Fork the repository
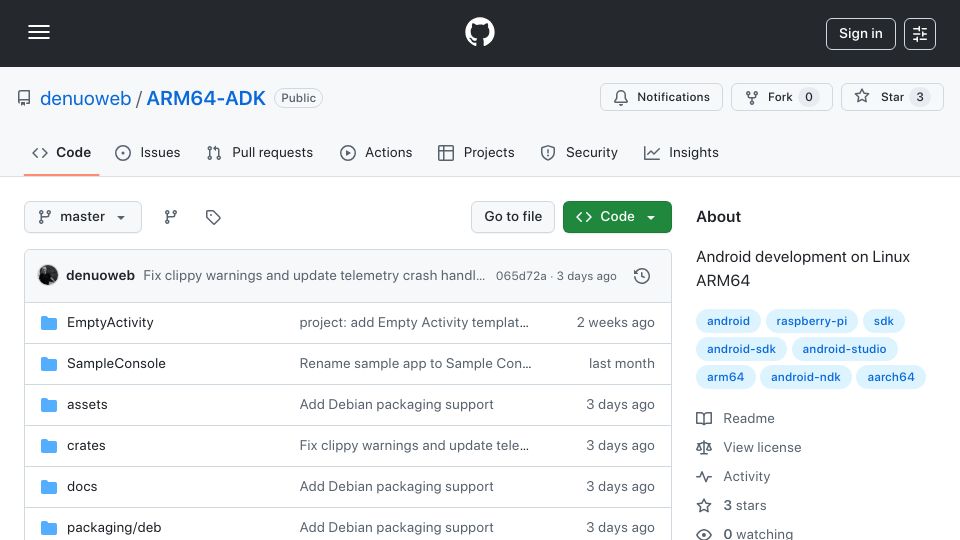This screenshot has height=540, width=960. (782, 97)
